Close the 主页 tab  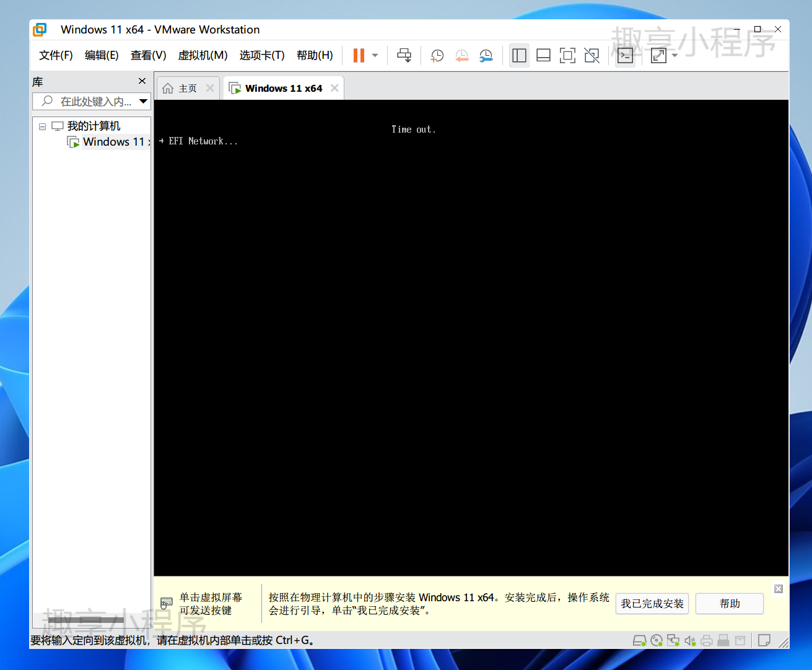pos(210,88)
